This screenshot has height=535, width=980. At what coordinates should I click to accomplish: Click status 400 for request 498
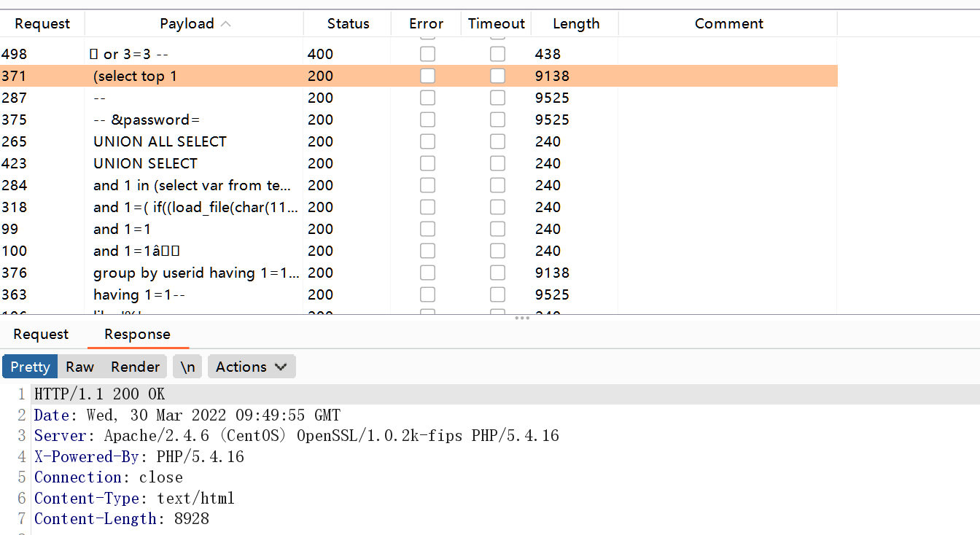[x=320, y=54]
